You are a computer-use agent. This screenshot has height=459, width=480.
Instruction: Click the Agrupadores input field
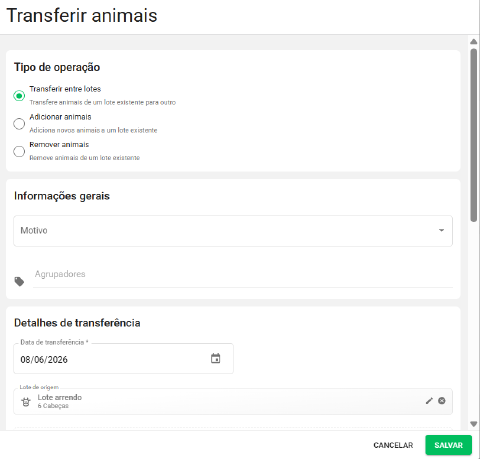[x=243, y=275]
